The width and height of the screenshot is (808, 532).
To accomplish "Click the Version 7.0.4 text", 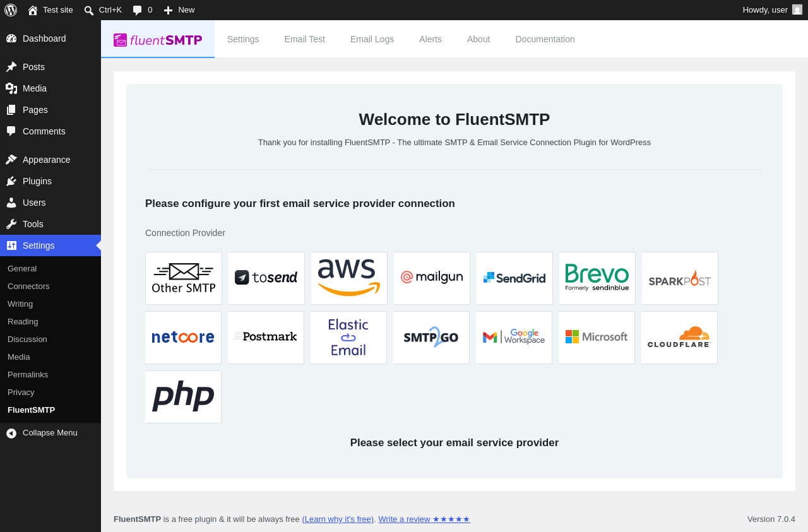I will (771, 519).
